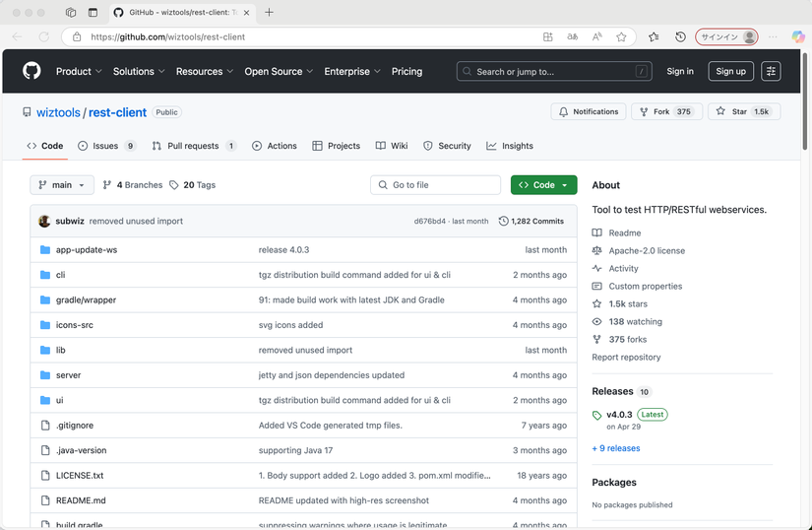Click subwiz avatar image
Screen dimensions: 812x530
tap(44, 222)
